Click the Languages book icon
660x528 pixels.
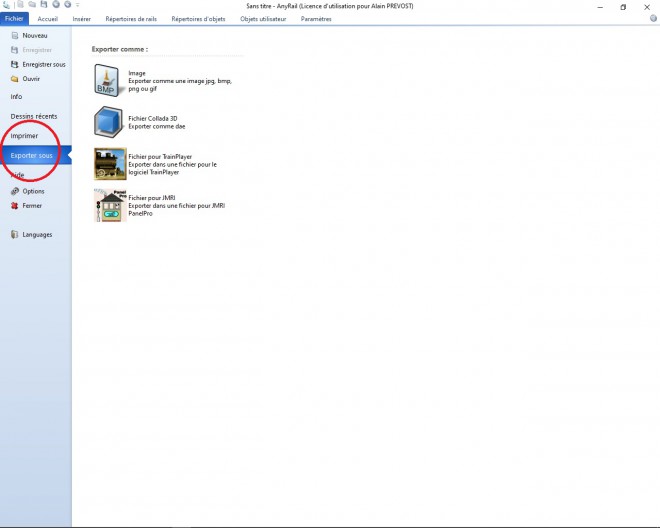[x=15, y=235]
